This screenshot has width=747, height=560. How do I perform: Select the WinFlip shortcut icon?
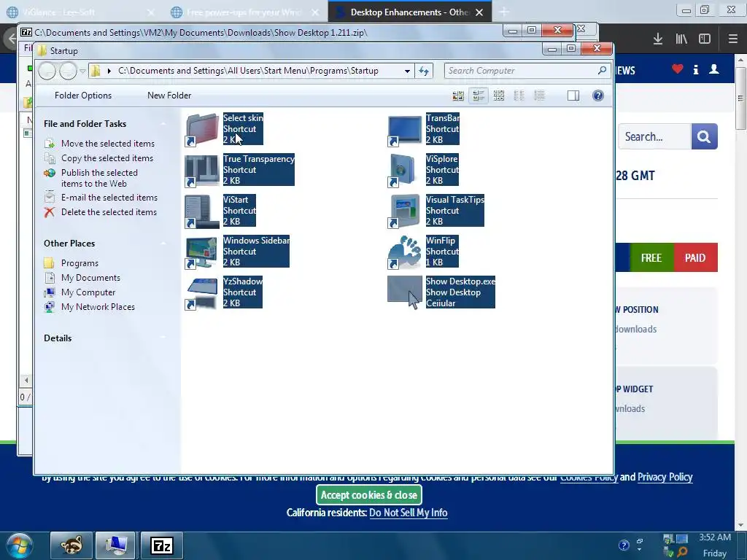pos(404,252)
